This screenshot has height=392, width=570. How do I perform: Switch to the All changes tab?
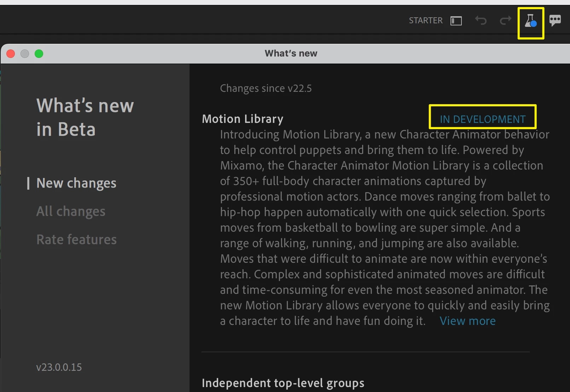click(x=71, y=211)
